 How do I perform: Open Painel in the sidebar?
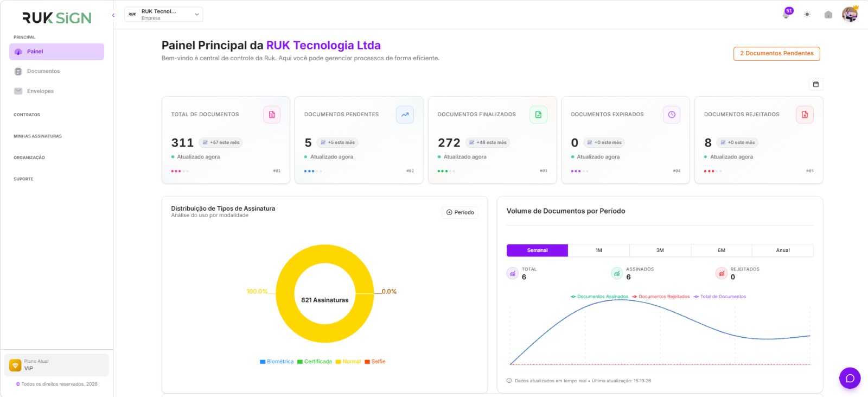pos(56,52)
